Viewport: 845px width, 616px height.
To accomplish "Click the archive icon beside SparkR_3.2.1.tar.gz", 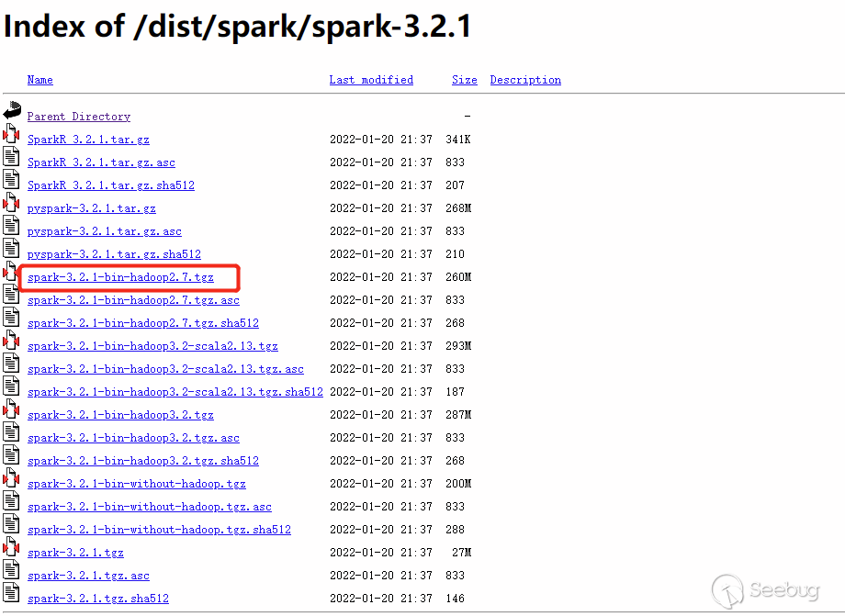I will pyautogui.click(x=11, y=133).
